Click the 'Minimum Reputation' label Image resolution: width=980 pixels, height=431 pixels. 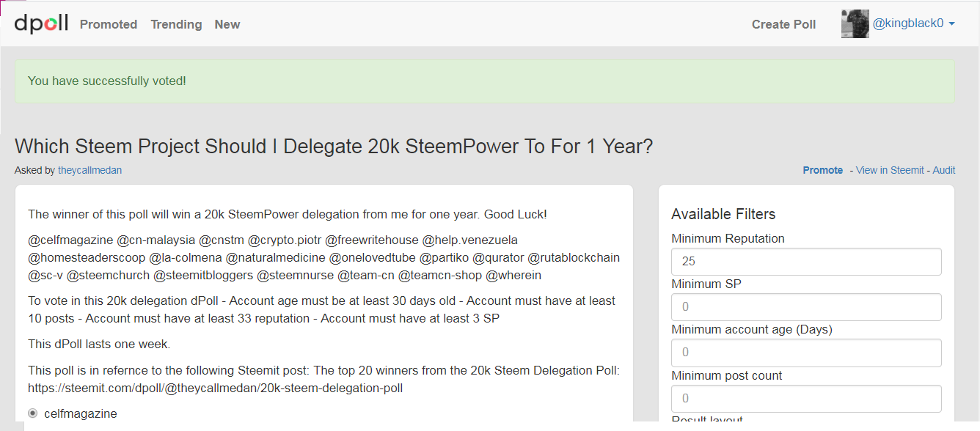(728, 238)
